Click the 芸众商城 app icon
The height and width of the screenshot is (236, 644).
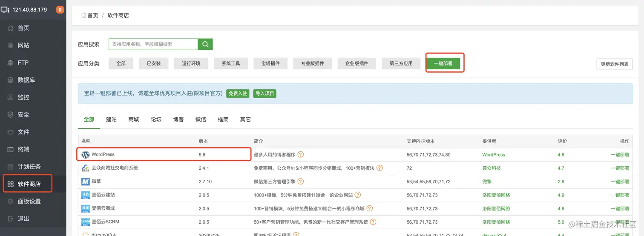86,168
